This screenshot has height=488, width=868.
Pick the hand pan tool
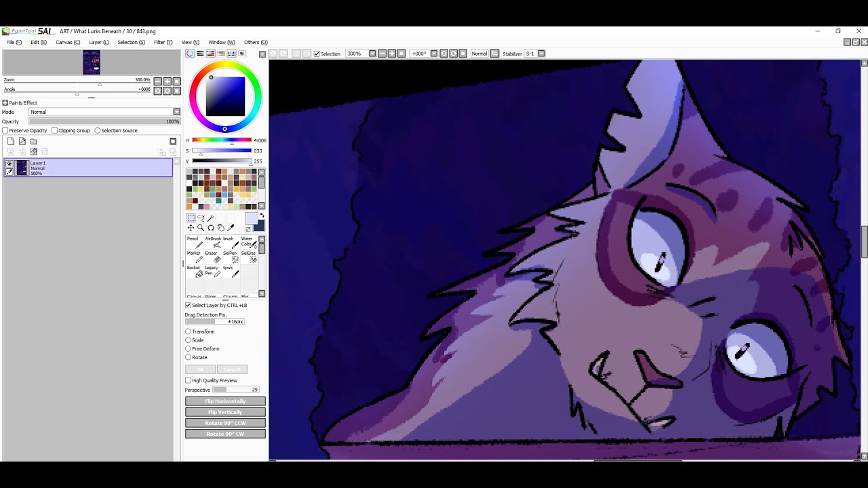220,228
